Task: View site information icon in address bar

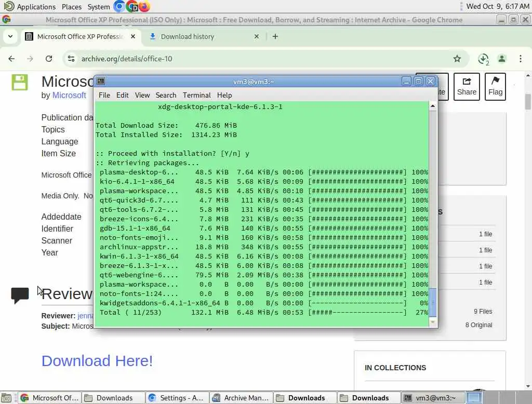Action: point(71,59)
